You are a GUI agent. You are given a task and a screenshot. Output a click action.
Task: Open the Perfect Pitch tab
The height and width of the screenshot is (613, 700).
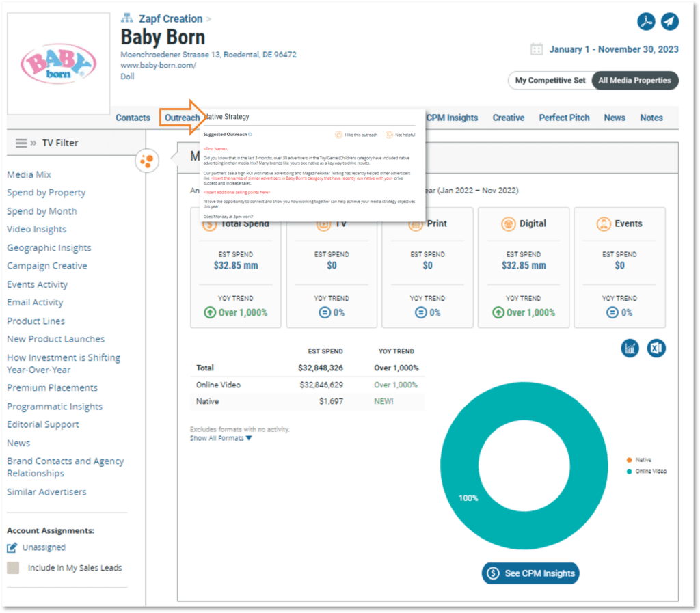click(564, 118)
